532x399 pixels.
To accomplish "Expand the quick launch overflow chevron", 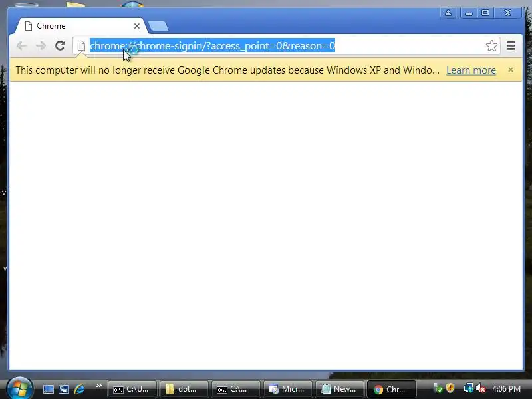I will click(x=98, y=386).
